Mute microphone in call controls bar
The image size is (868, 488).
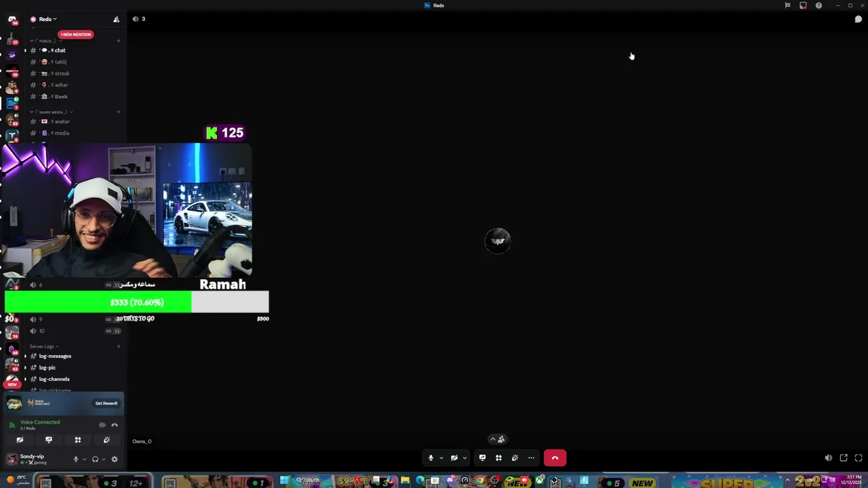pos(431,458)
